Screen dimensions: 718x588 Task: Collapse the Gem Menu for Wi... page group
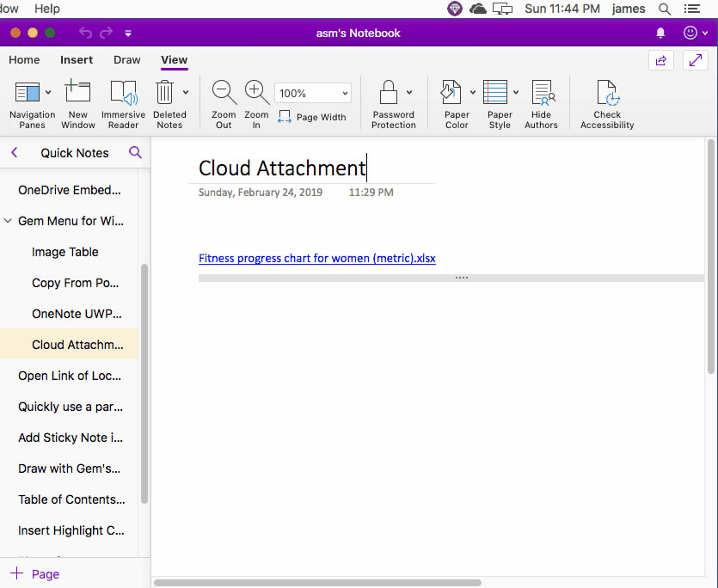(8, 221)
